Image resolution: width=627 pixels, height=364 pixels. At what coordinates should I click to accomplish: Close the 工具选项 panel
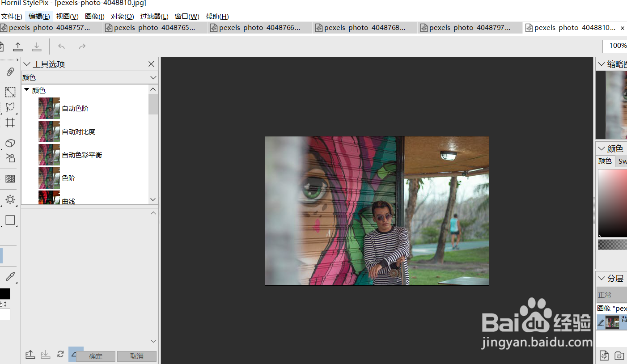coord(152,64)
